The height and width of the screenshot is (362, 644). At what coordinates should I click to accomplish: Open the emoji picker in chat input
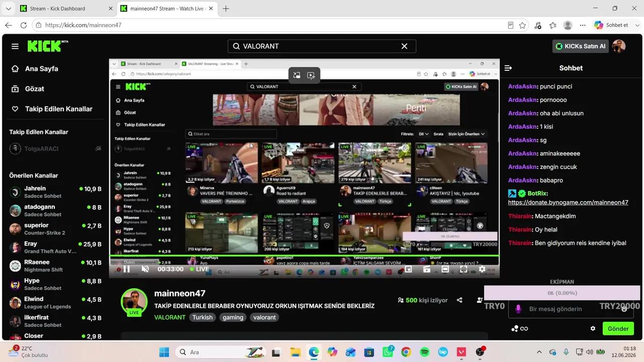click(x=624, y=309)
